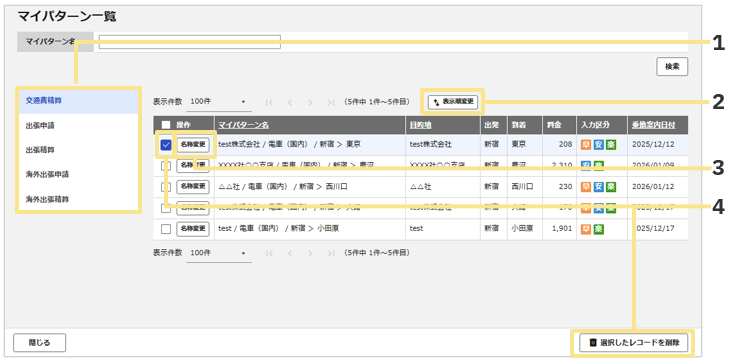
Task: Go to previous page using pager above table
Action: coord(289,102)
